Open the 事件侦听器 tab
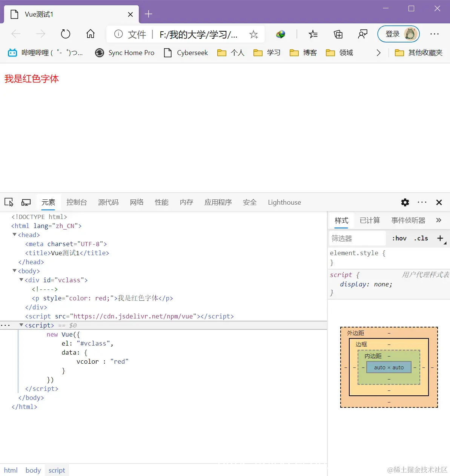The image size is (450, 476). [x=408, y=220]
